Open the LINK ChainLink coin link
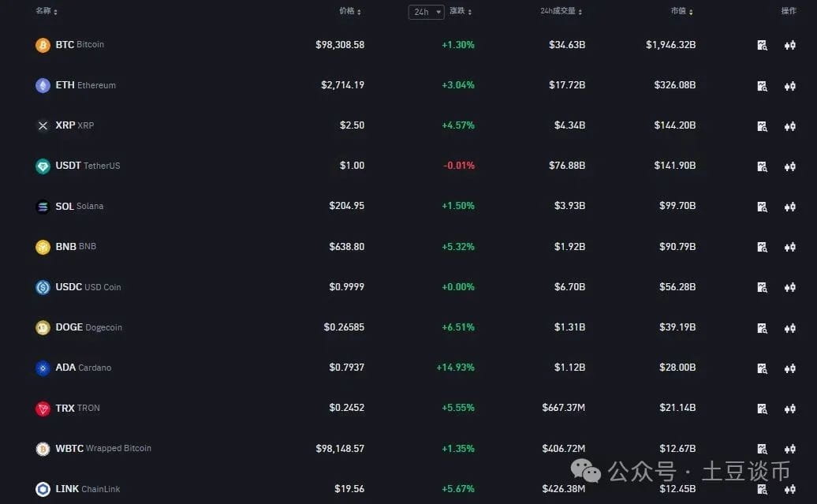Viewport: 817px width, 504px height. tap(88, 489)
